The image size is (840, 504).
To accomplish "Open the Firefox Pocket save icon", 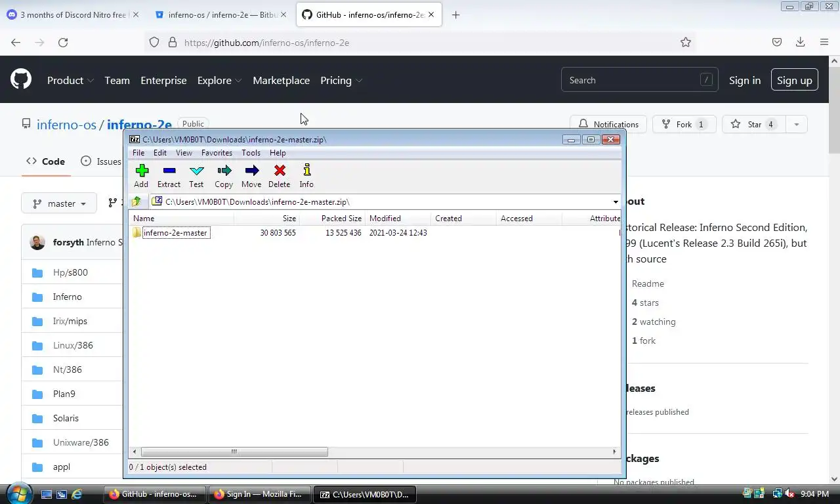I will point(777,42).
